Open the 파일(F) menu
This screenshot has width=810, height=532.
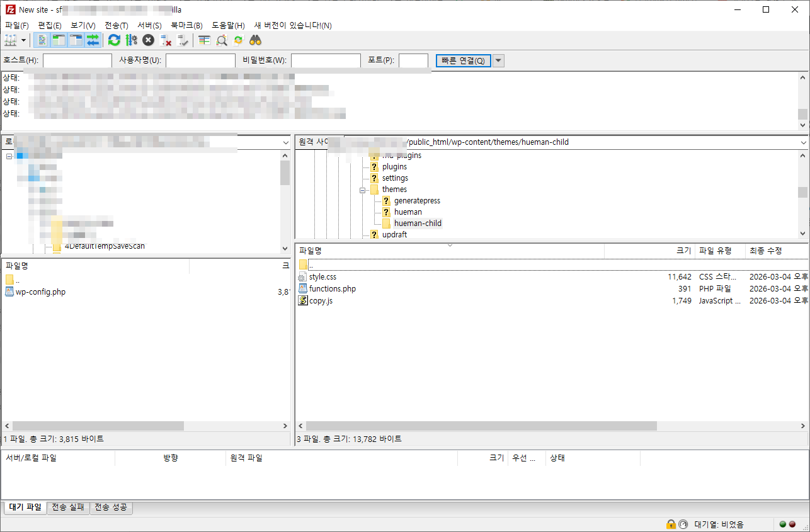point(17,25)
